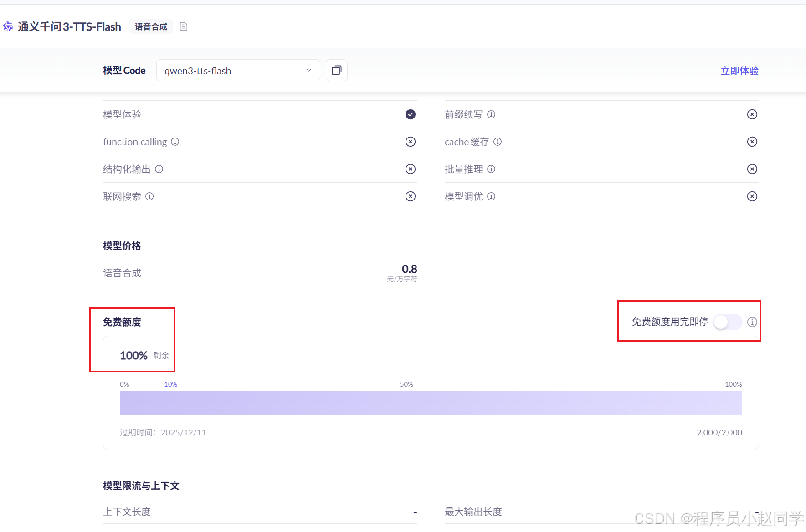Click the info icon next to cache 缓存
Screen dimensions: 806x532
tap(498, 142)
